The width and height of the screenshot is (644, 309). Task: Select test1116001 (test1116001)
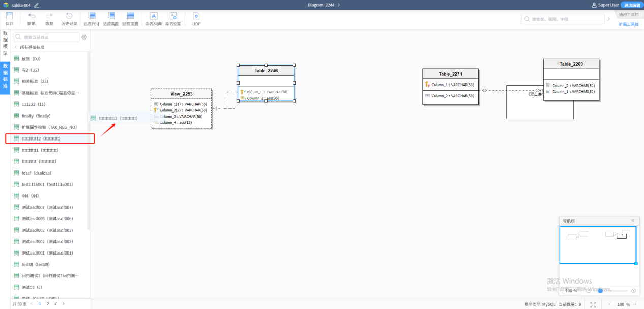(50, 184)
